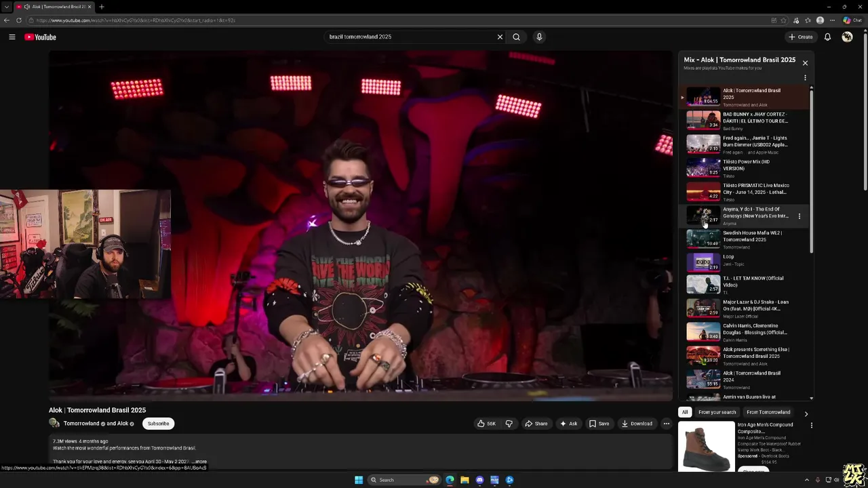This screenshot has height=488, width=868.
Task: Download the video
Action: (637, 424)
